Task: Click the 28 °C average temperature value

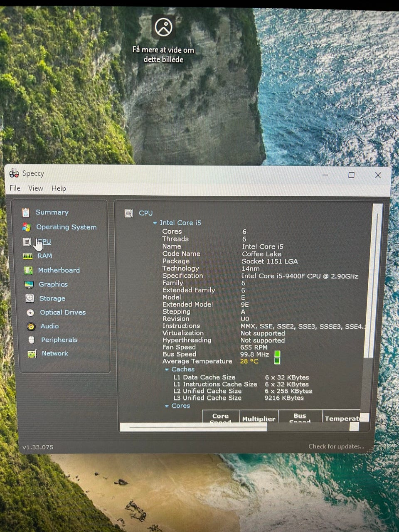Action: tap(249, 361)
